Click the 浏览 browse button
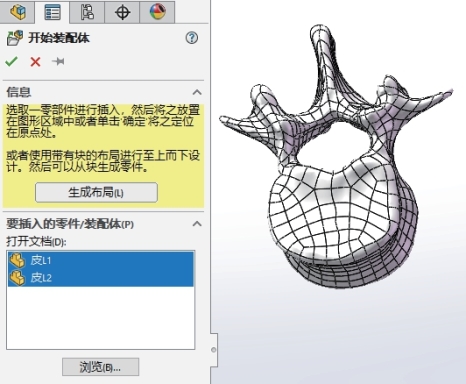The height and width of the screenshot is (384, 466). coord(100,367)
